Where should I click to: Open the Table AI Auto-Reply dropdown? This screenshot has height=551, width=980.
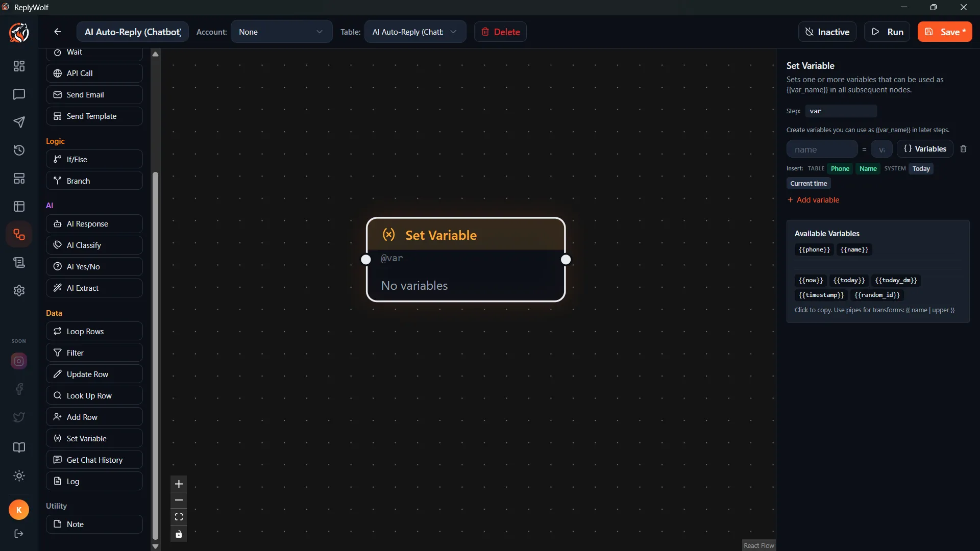[415, 32]
